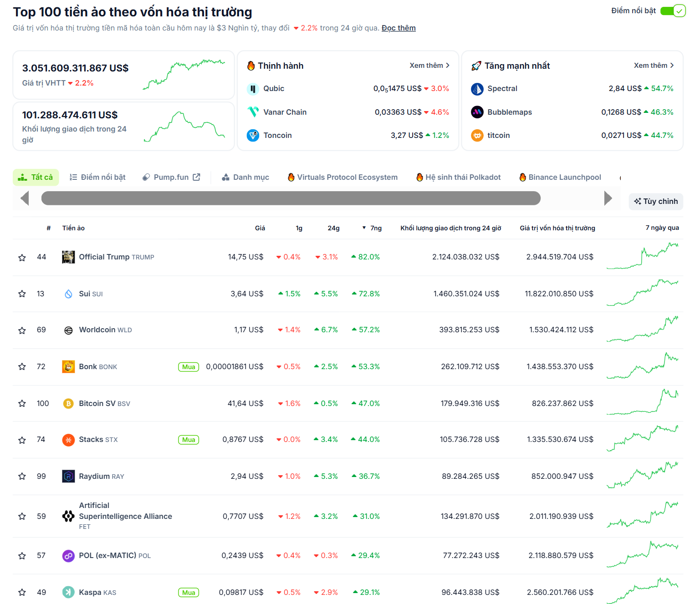The image size is (700, 604).
Task: Open the Toncoin trending row
Action: pyautogui.click(x=348, y=135)
